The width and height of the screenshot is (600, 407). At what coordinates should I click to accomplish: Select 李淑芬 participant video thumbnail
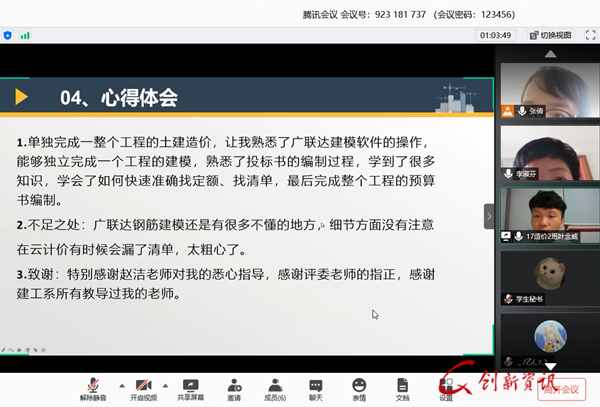pos(550,153)
